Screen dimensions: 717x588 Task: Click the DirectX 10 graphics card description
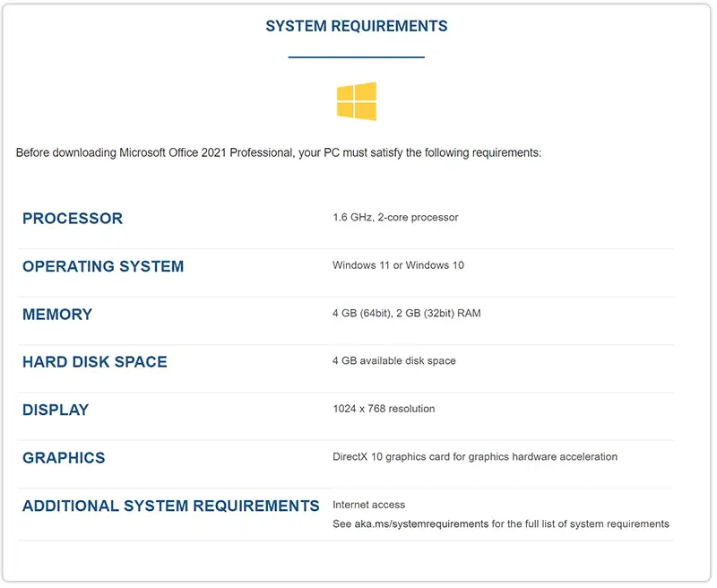[474, 456]
